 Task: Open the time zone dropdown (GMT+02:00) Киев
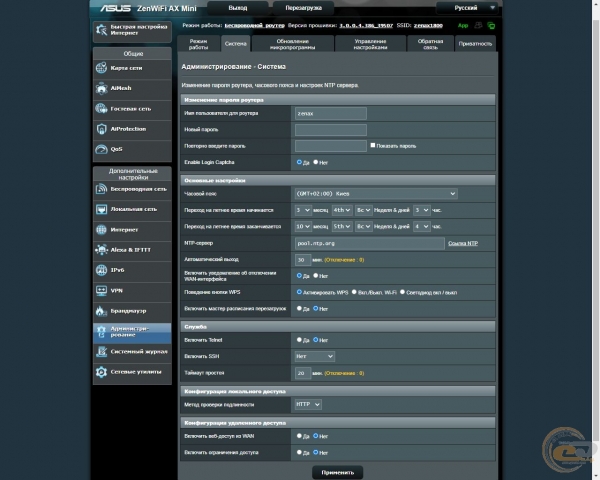[376, 194]
